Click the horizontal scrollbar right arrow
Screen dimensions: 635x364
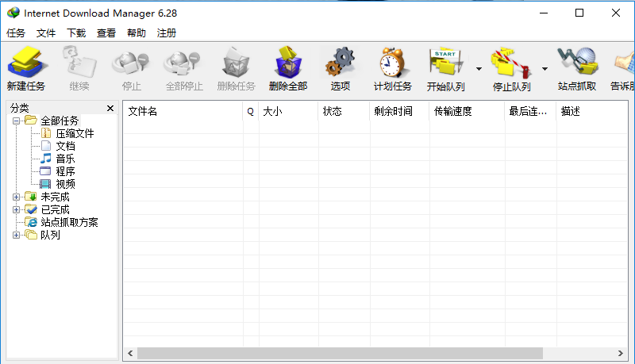pos(621,353)
